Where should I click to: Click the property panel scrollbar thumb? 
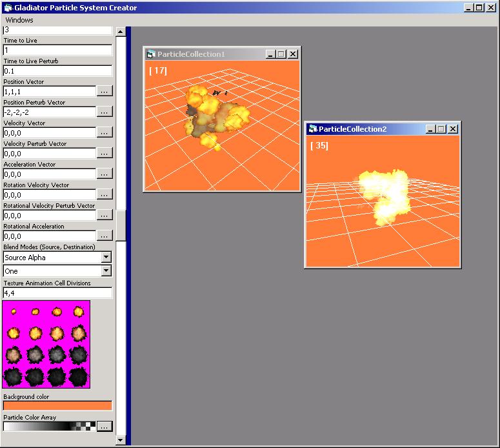click(x=120, y=225)
